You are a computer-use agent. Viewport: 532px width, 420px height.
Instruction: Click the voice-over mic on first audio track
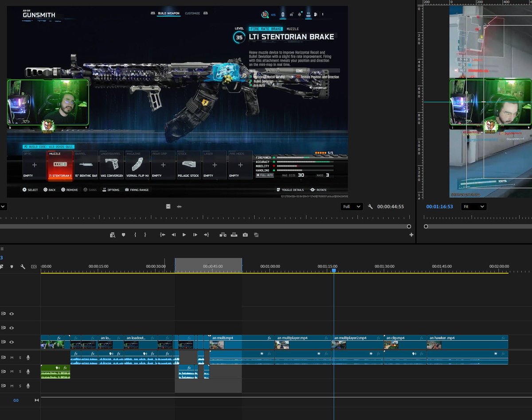coord(28,357)
